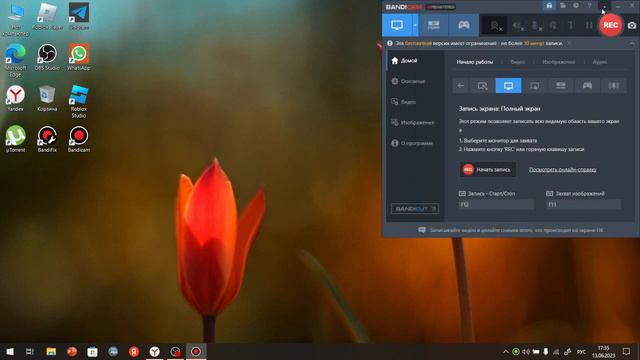
Task: Click the camera screenshot icon
Action: pyautogui.click(x=631, y=25)
